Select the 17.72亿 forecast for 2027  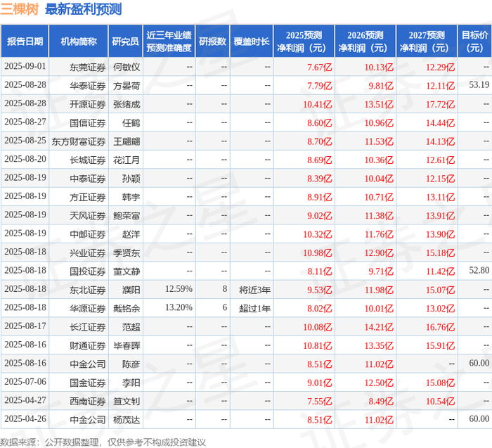point(440,104)
